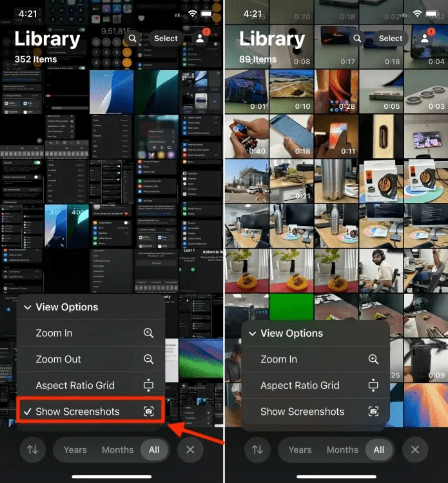Open the 0:11 phone in hand video
Image resolution: width=448 pixels, height=483 pixels.
tap(336, 136)
